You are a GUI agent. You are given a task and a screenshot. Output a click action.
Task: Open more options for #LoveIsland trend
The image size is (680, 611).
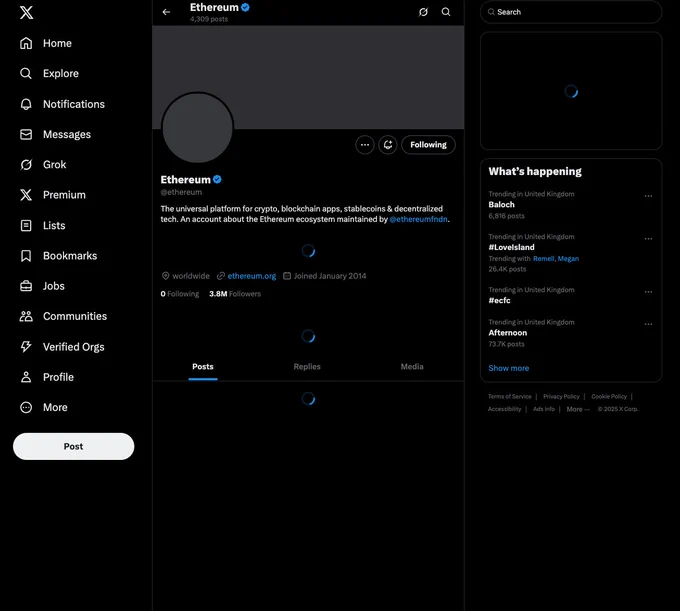[x=648, y=239]
